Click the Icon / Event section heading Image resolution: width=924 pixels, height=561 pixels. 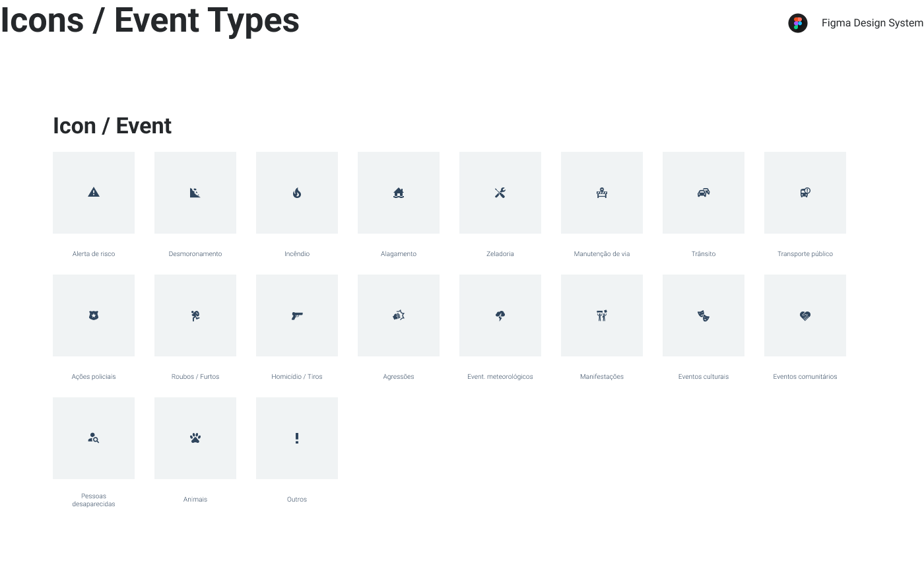112,125
